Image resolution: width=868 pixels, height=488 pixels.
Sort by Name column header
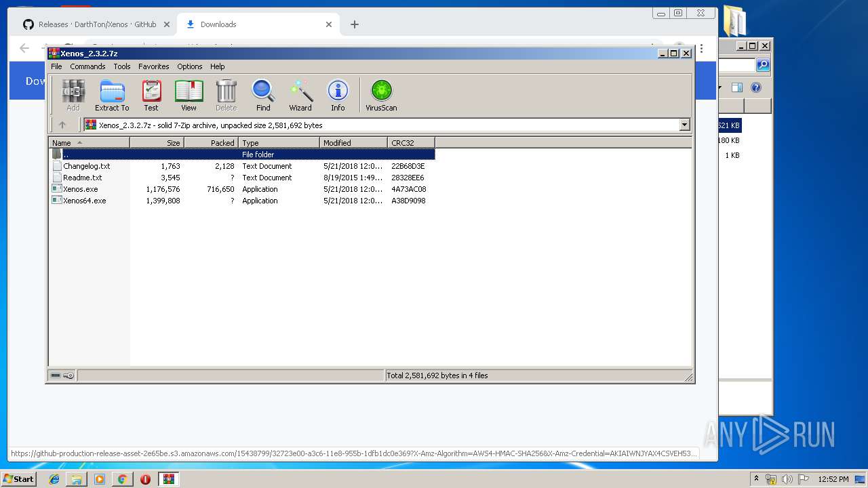89,142
